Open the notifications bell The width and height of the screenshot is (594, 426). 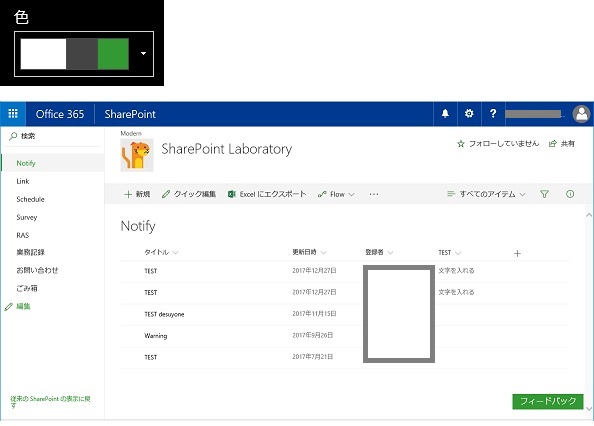tap(445, 113)
